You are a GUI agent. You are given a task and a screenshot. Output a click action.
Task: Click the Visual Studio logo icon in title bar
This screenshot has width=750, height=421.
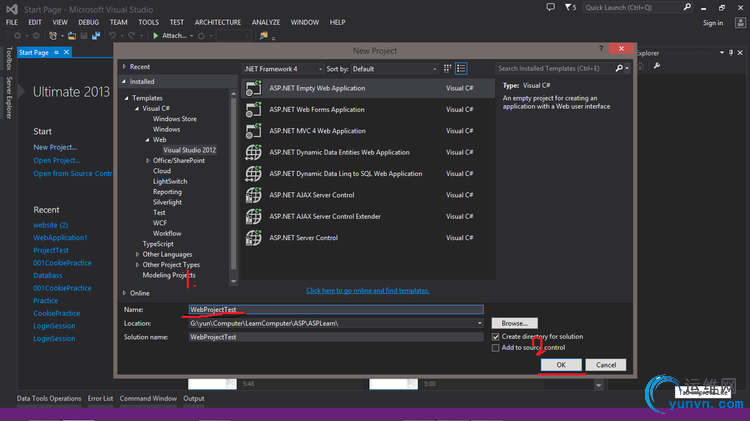point(12,9)
